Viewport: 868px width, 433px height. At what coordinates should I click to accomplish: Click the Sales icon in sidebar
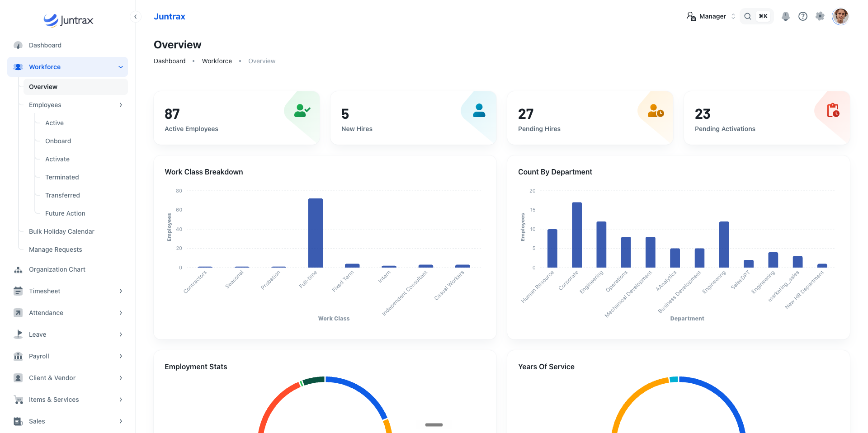point(18,421)
